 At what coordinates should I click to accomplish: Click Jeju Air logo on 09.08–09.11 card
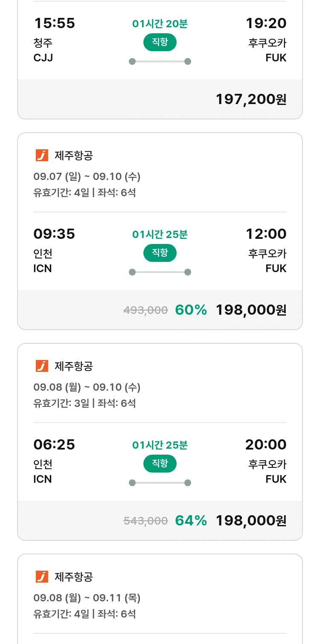[x=42, y=577]
